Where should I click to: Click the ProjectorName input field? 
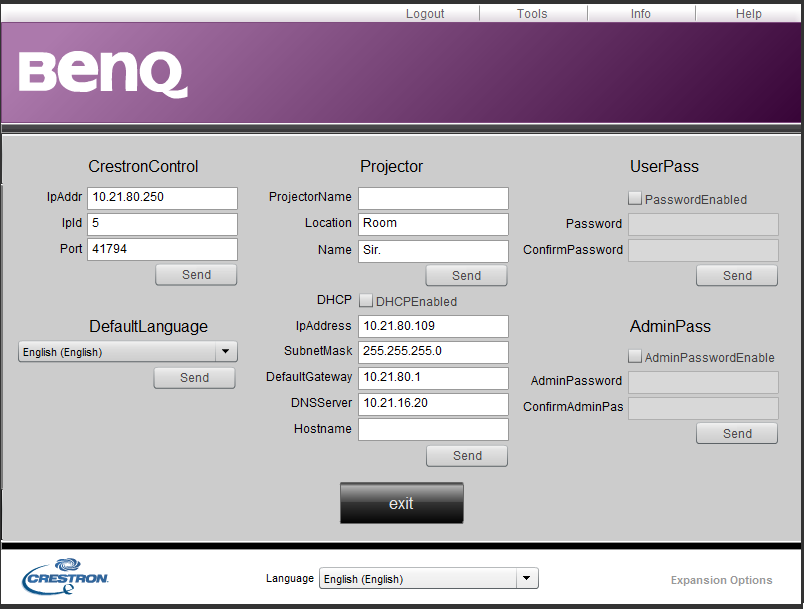(433, 198)
